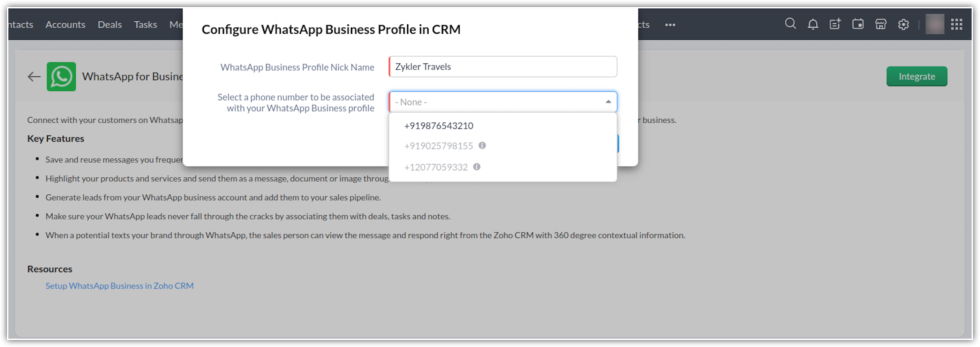Image resolution: width=980 pixels, height=347 pixels.
Task: Open the calendar icon in header
Action: tap(858, 24)
